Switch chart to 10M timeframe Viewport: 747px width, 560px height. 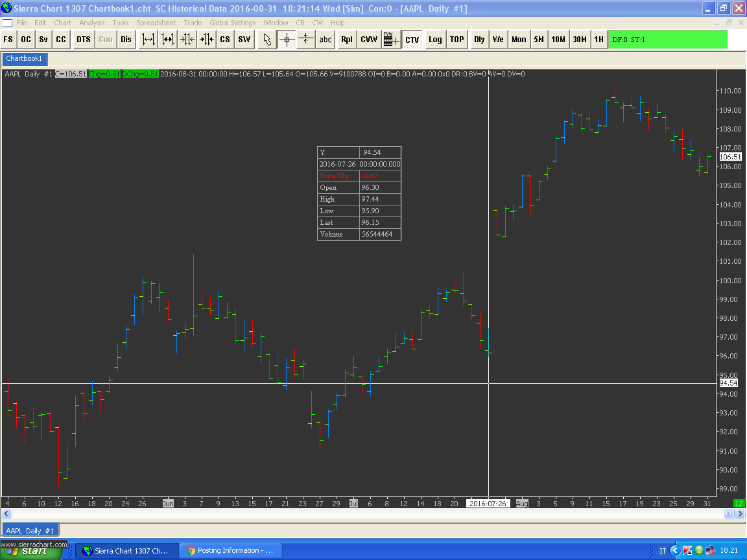tap(558, 40)
